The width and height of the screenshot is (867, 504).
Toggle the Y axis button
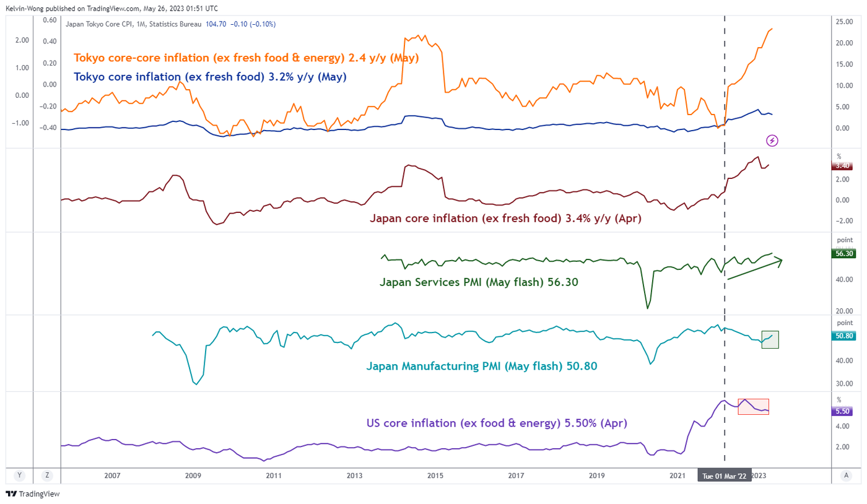[20, 475]
